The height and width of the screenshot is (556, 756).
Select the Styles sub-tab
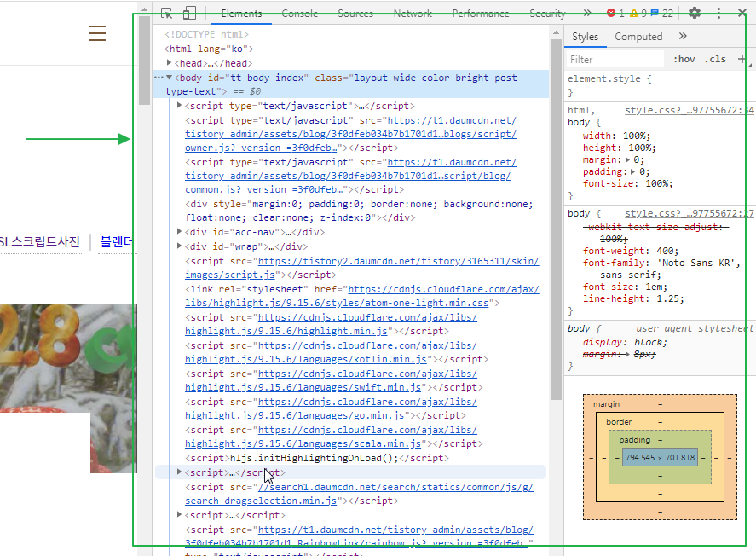[585, 37]
